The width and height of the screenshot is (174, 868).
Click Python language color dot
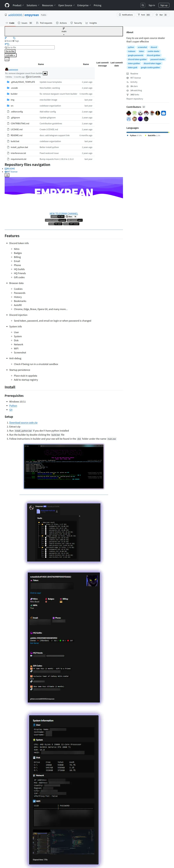(x=128, y=135)
